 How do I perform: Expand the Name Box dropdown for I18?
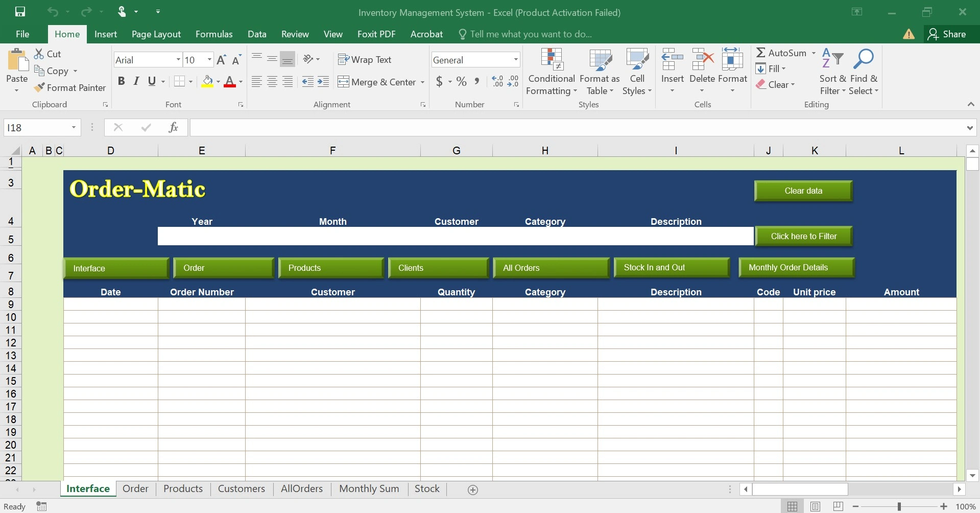[x=74, y=127]
